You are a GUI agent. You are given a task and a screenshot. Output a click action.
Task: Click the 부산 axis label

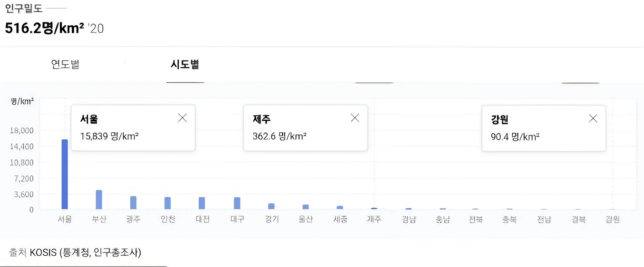[x=99, y=220]
